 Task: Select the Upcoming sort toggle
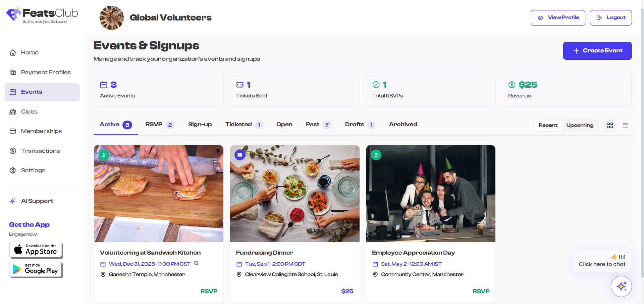(x=580, y=125)
